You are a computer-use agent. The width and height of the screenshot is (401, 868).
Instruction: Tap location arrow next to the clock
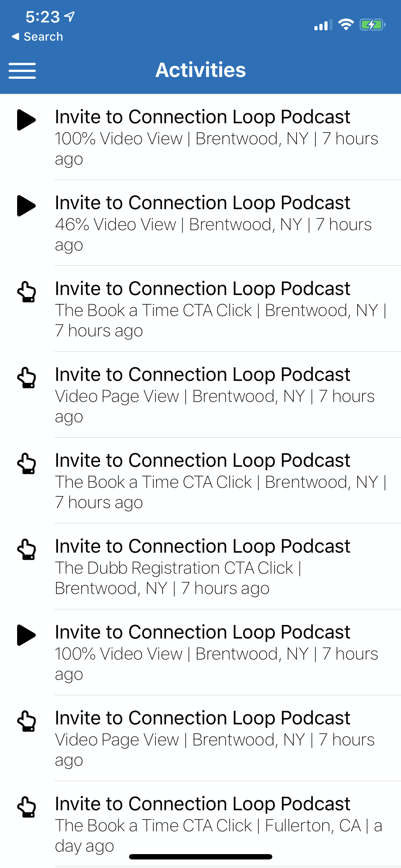[x=70, y=16]
